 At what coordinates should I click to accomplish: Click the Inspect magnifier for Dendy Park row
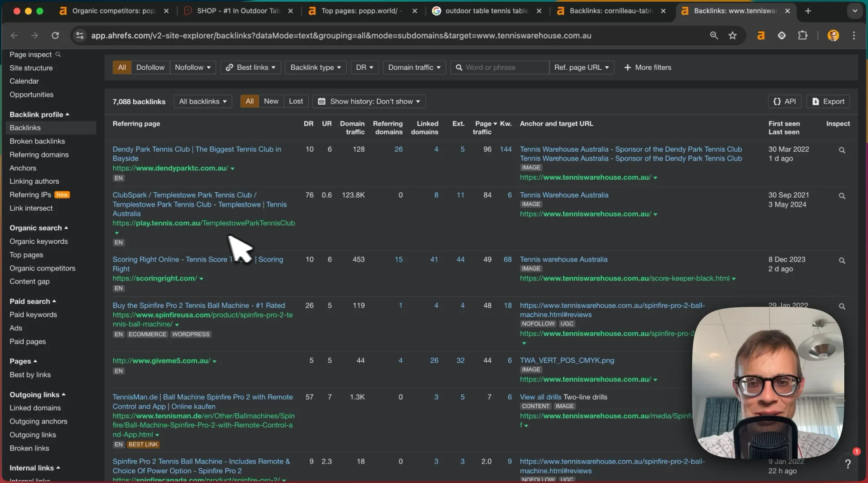pos(842,150)
